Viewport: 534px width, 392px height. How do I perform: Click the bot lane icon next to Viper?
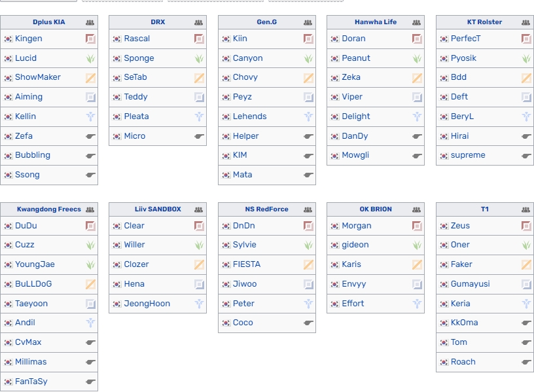417,97
